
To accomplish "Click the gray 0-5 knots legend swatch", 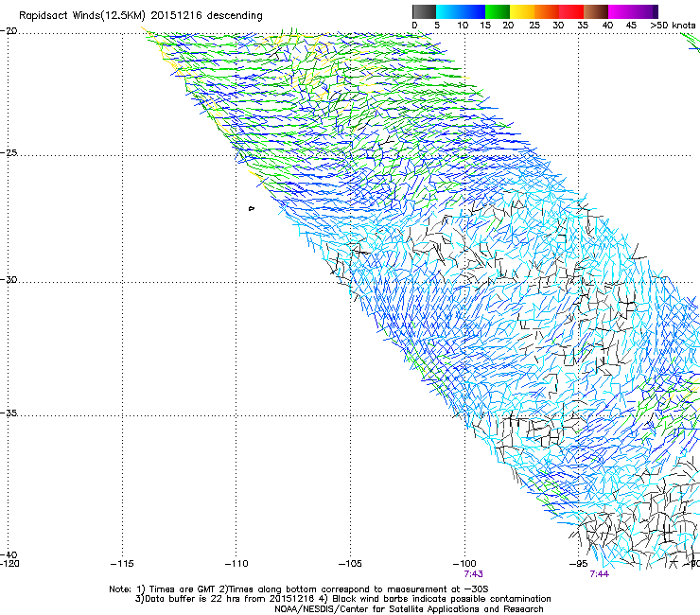I will pos(424,11).
